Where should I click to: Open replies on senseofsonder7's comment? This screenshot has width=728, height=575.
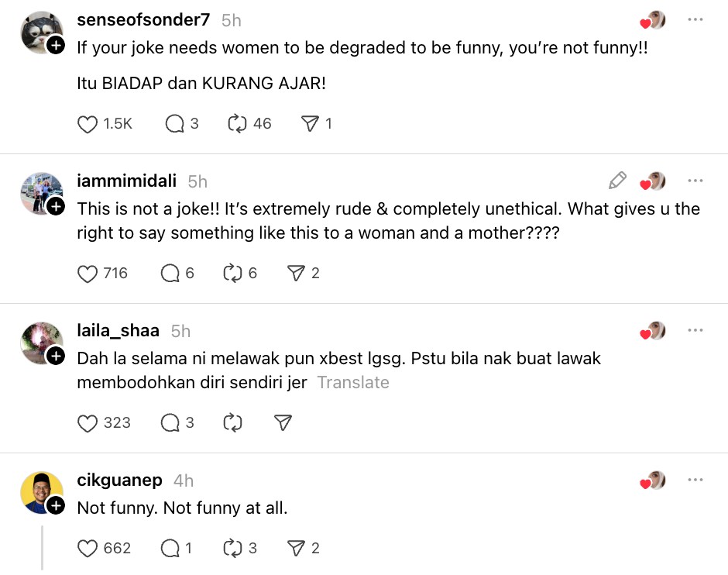[174, 124]
